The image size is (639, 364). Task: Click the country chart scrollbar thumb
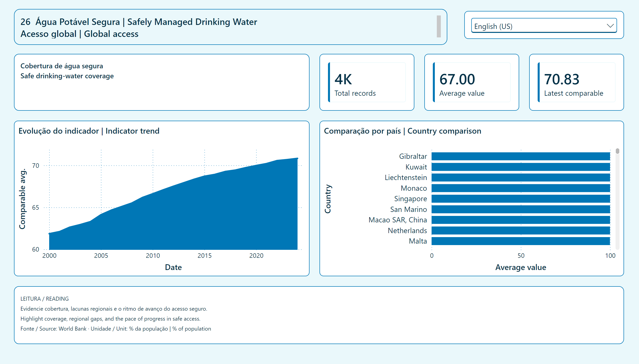click(x=618, y=151)
